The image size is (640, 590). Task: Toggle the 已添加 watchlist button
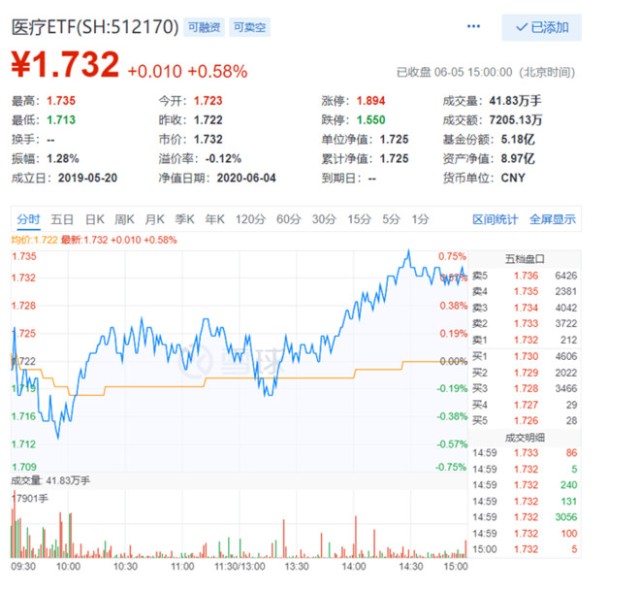(541, 28)
